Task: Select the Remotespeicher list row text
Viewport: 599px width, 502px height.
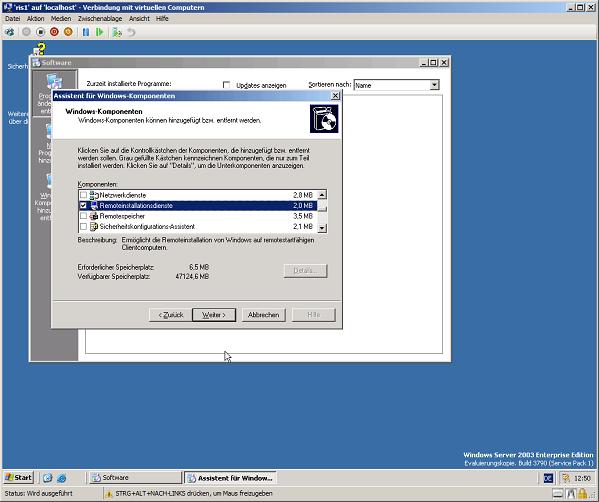Action: [122, 216]
